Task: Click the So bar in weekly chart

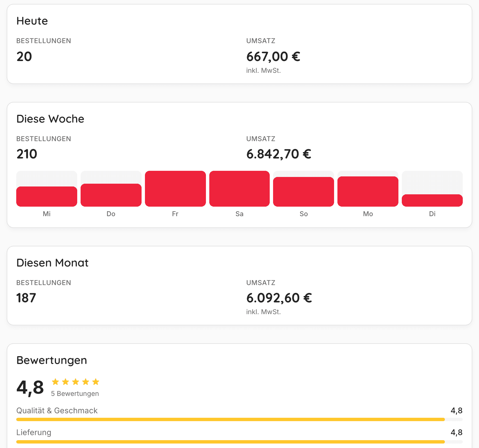Action: (304, 192)
